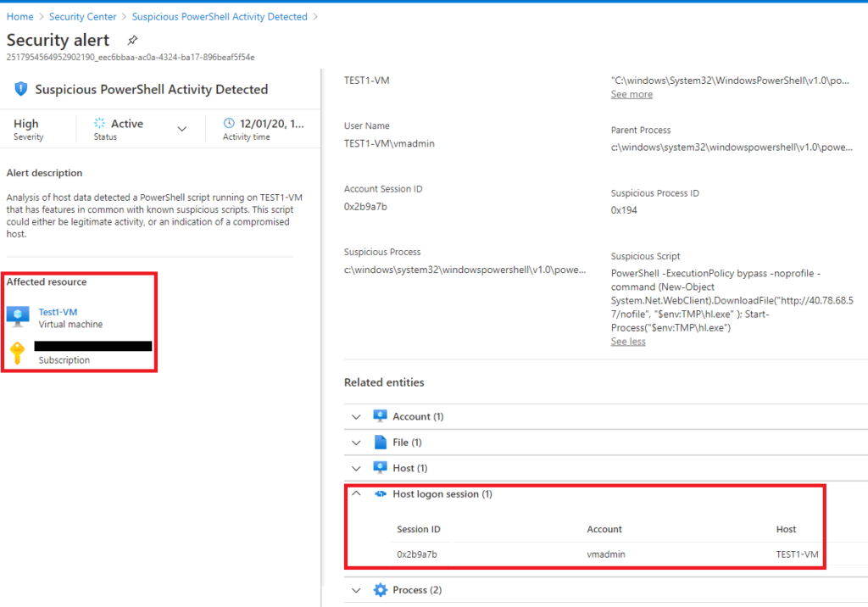Expand the Account (1) entity section

356,416
